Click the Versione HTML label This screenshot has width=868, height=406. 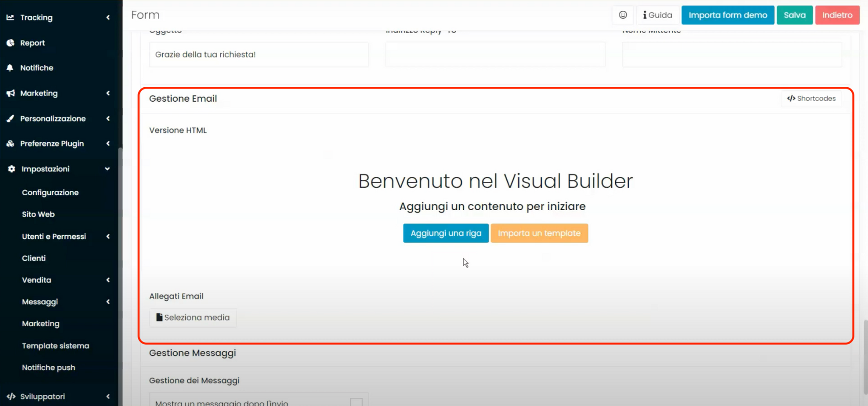coord(178,130)
